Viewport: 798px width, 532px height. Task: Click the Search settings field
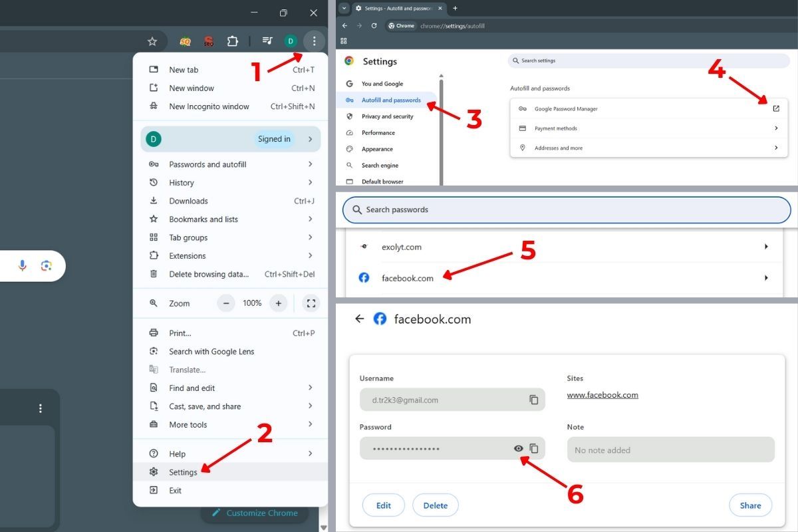pos(649,61)
